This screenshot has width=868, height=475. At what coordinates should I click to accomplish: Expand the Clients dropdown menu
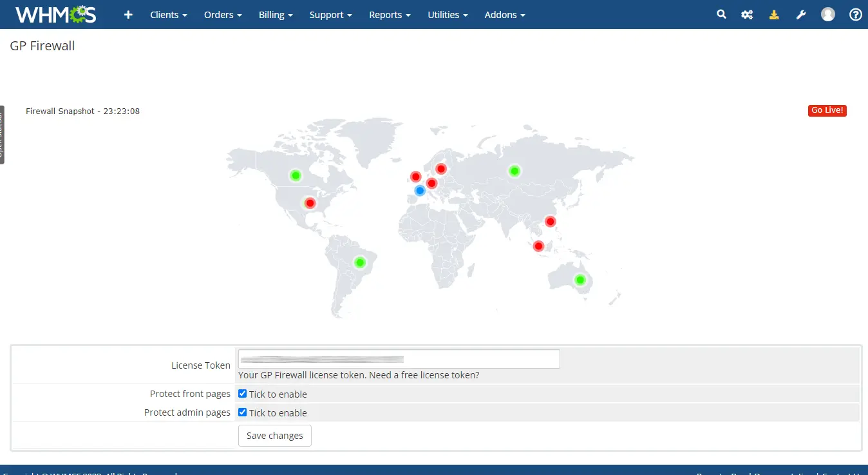[169, 15]
